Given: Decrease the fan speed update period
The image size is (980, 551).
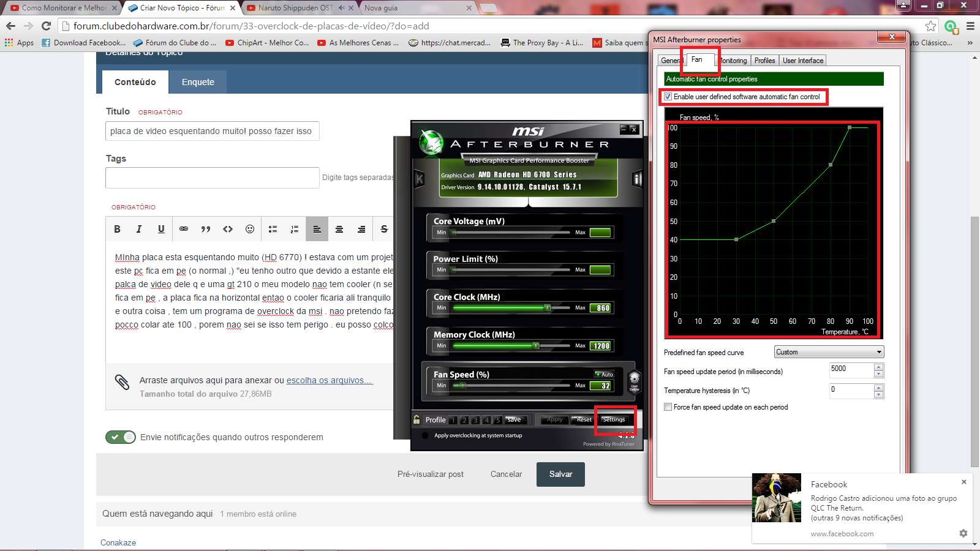Looking at the screenshot, I should (x=878, y=374).
